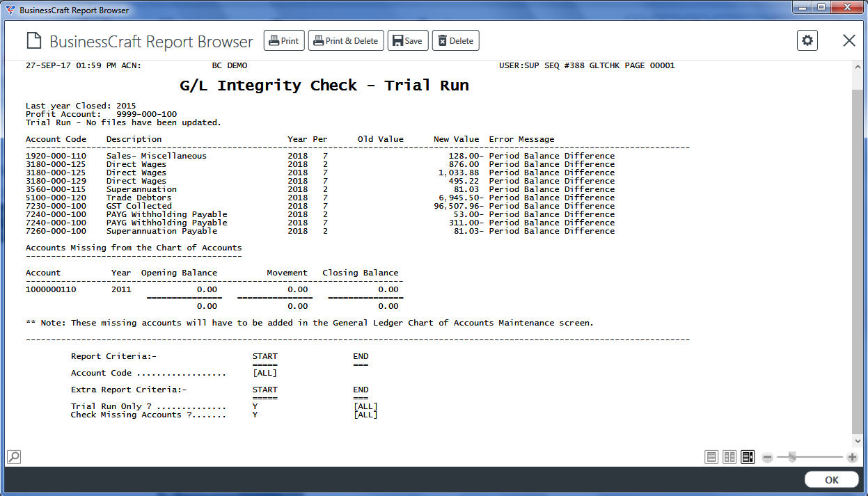The height and width of the screenshot is (496, 868).
Task: Click the 'Error Message' column header
Action: (522, 139)
